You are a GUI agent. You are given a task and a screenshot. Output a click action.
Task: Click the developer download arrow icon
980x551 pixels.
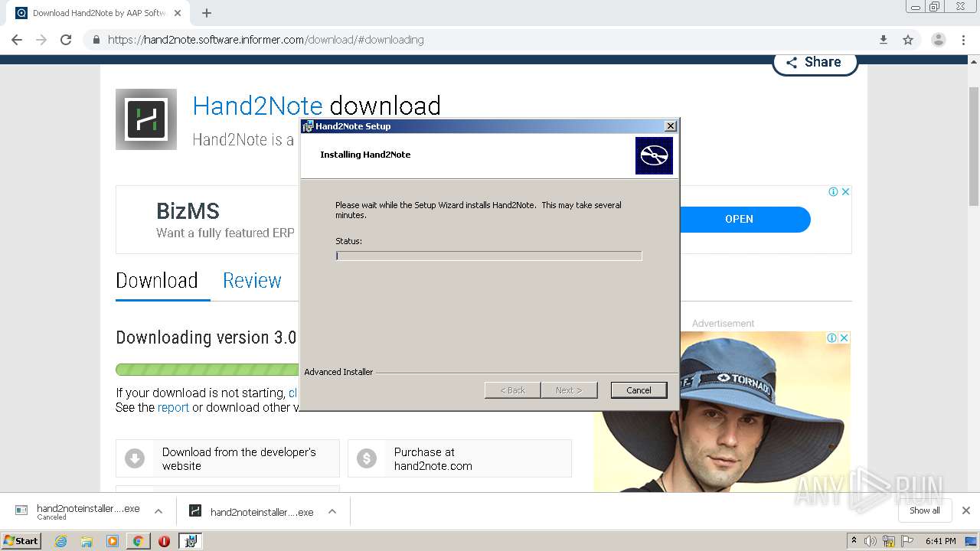pyautogui.click(x=135, y=458)
